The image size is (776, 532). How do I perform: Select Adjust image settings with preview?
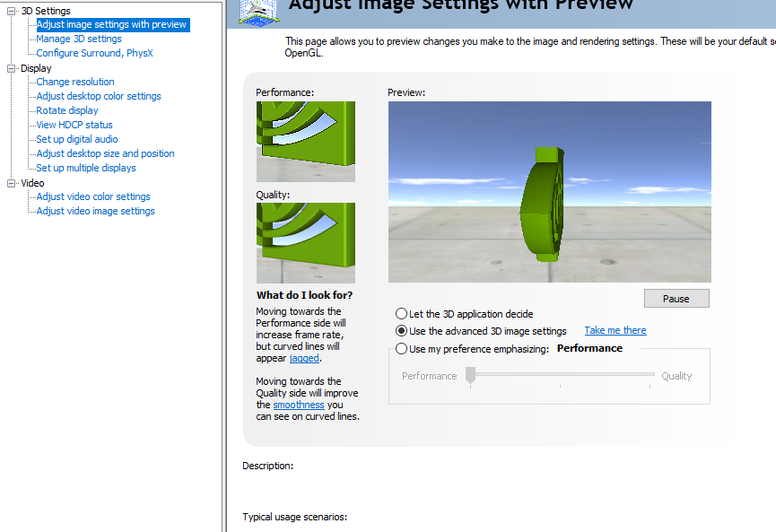click(x=111, y=24)
